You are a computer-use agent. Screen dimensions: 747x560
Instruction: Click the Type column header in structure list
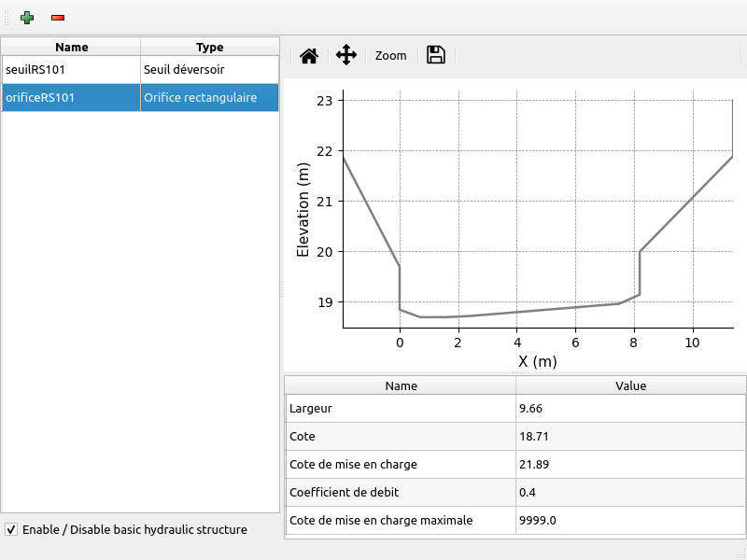(209, 47)
